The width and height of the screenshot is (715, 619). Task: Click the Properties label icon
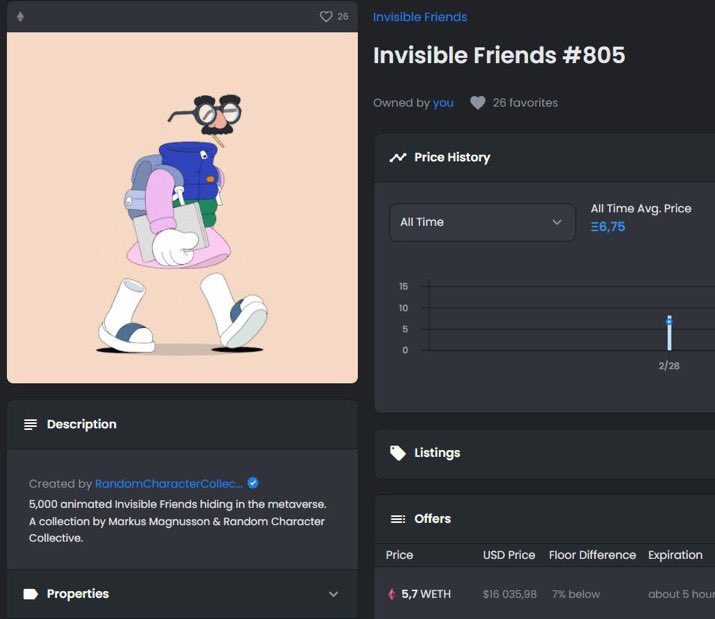coord(31,594)
